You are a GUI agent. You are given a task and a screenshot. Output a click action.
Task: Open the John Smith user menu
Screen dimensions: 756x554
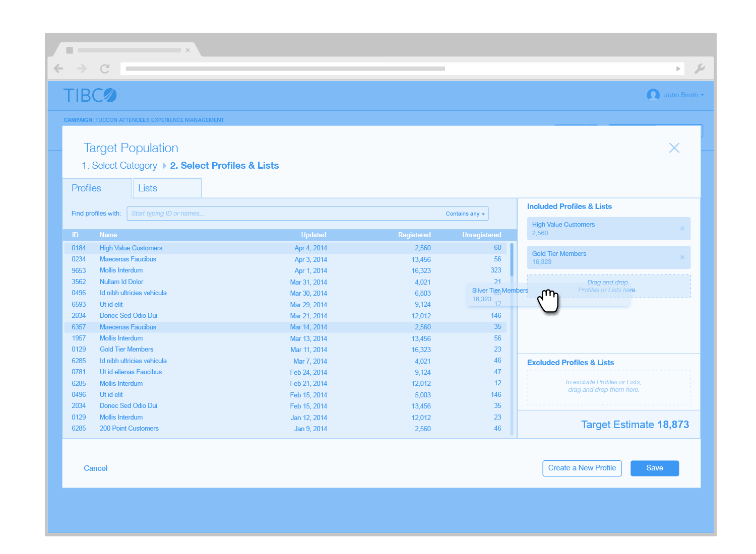684,95
